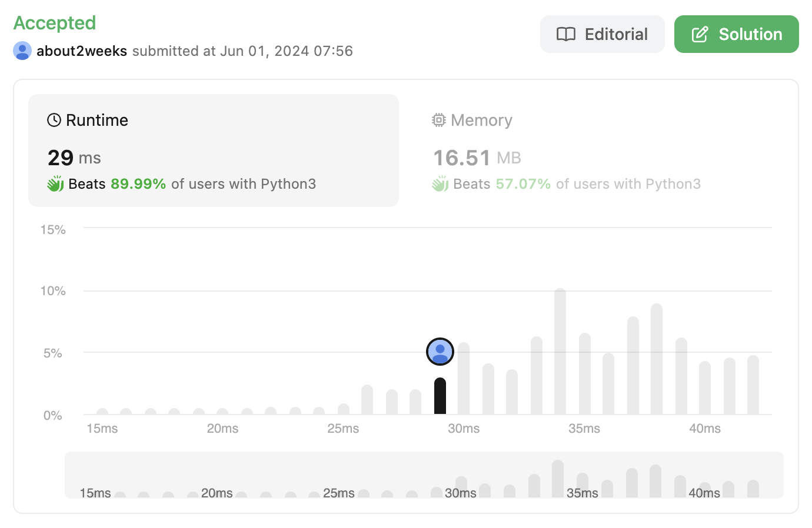Image resolution: width=812 pixels, height=528 pixels.
Task: Click the book icon in Editorial button
Action: 566,34
